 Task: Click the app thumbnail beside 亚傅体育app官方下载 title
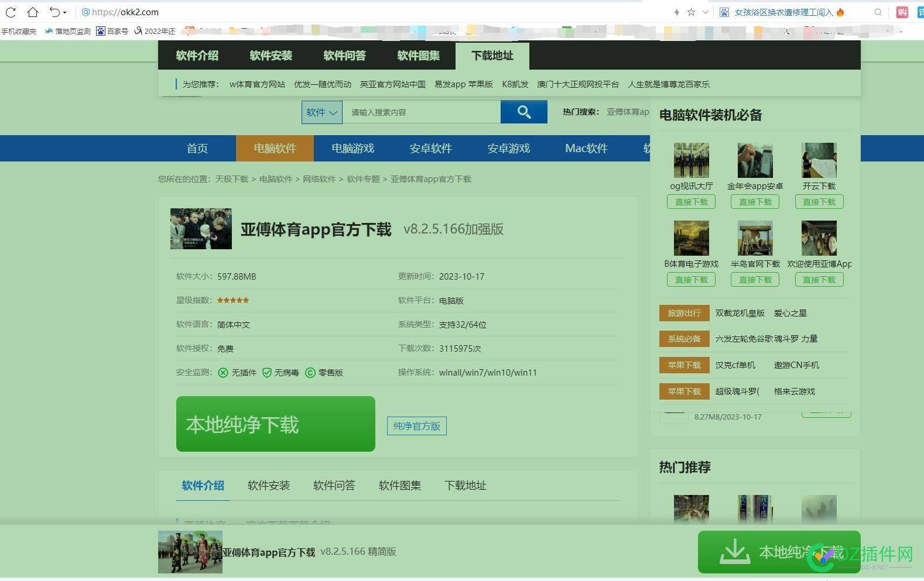pyautogui.click(x=201, y=229)
